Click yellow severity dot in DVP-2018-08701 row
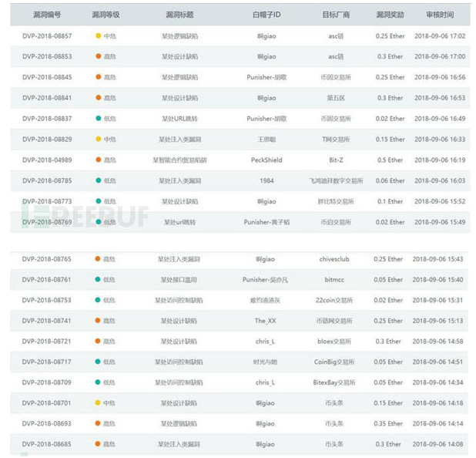Image resolution: width=476 pixels, height=458 pixels. coord(98,403)
